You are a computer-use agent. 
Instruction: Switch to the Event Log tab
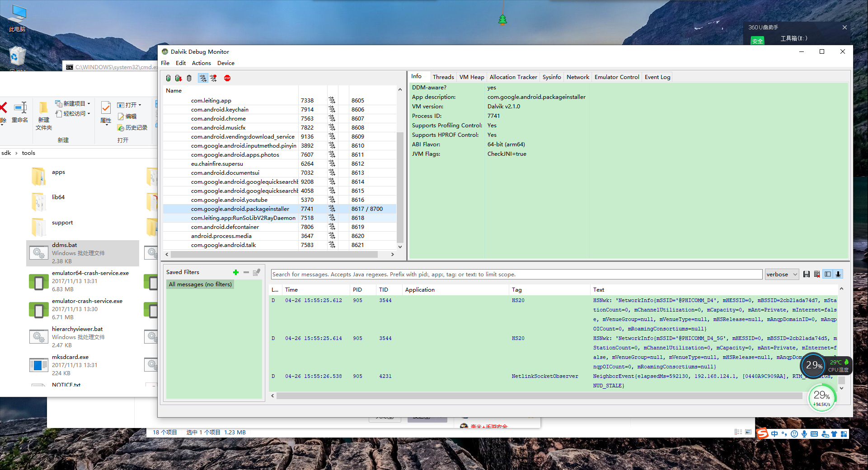point(657,77)
